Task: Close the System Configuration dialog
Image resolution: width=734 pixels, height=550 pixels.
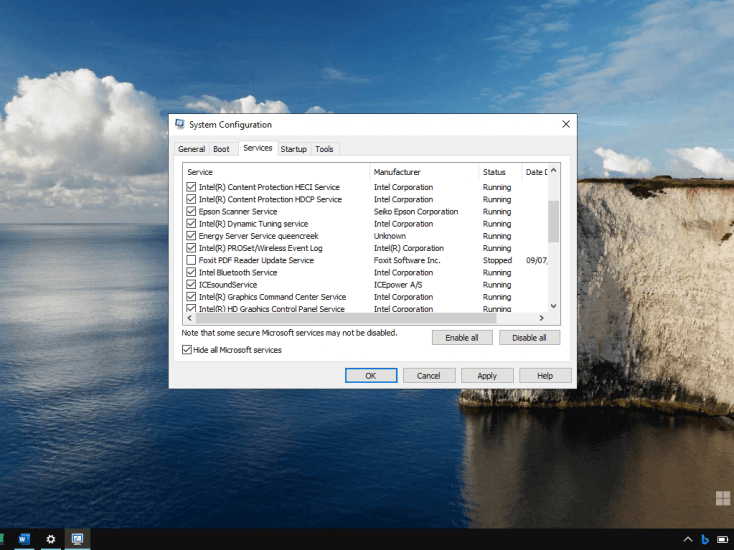Action: pos(566,124)
